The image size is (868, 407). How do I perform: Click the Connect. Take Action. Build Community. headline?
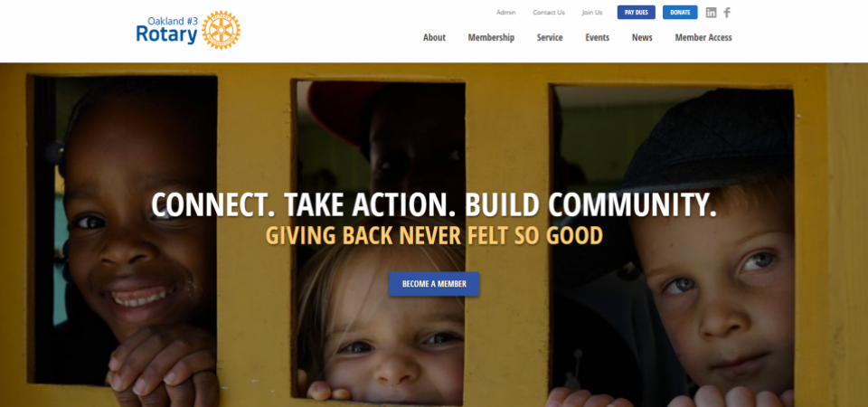pyautogui.click(x=434, y=205)
